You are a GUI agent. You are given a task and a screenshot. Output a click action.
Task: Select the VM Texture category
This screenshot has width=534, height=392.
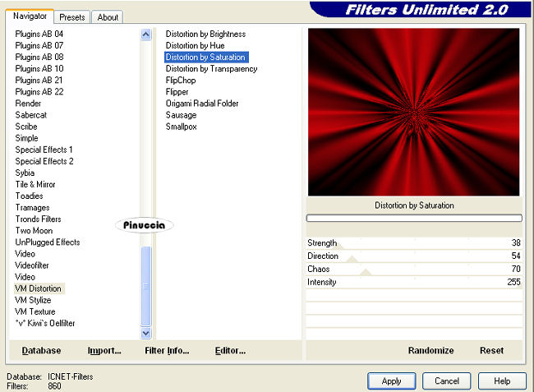(x=35, y=312)
